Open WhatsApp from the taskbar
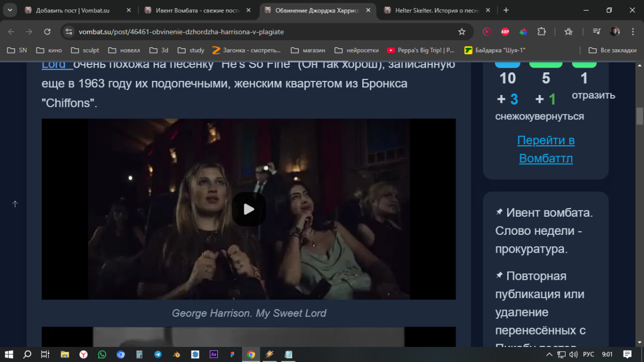The width and height of the screenshot is (644, 362). coord(103,354)
